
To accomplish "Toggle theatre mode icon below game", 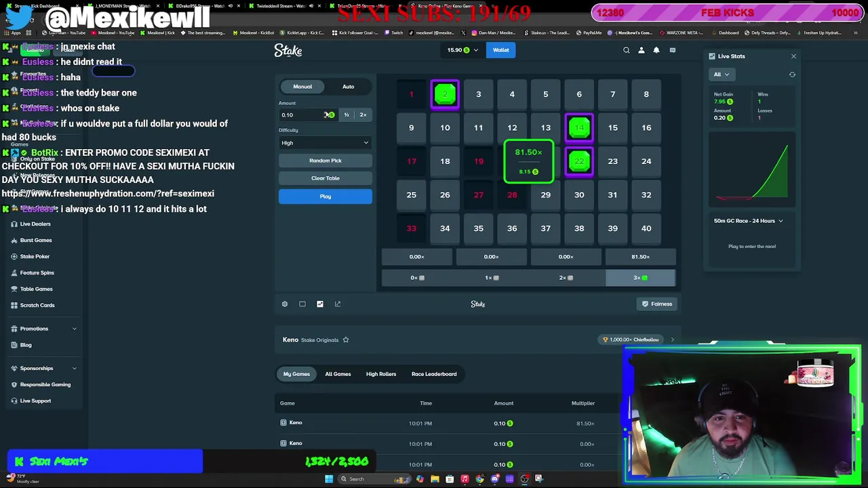I will pyautogui.click(x=302, y=304).
